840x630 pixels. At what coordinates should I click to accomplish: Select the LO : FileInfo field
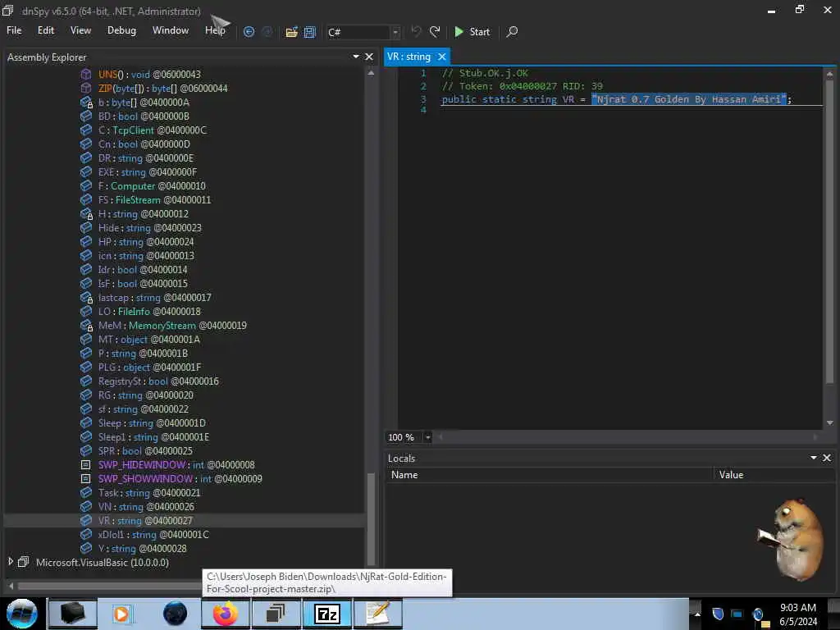[x=149, y=311]
